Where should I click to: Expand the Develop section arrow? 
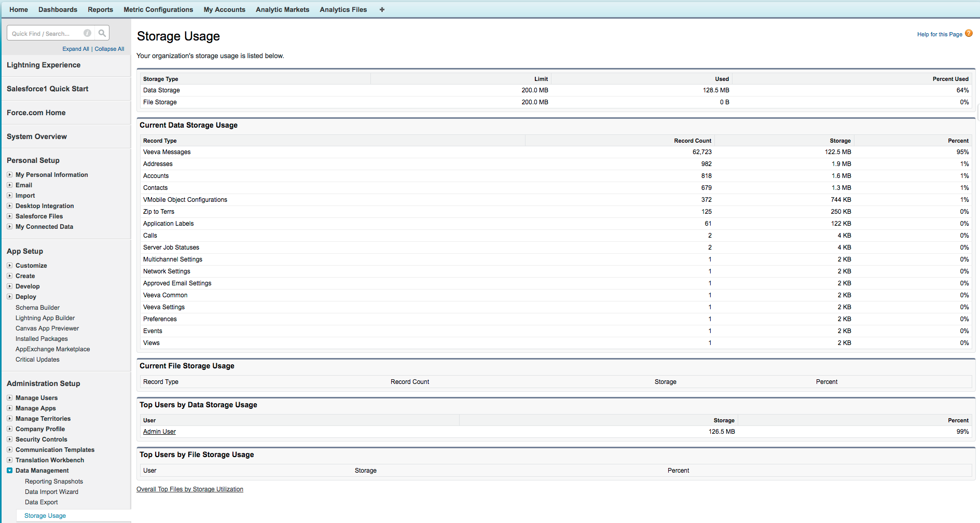click(x=9, y=286)
